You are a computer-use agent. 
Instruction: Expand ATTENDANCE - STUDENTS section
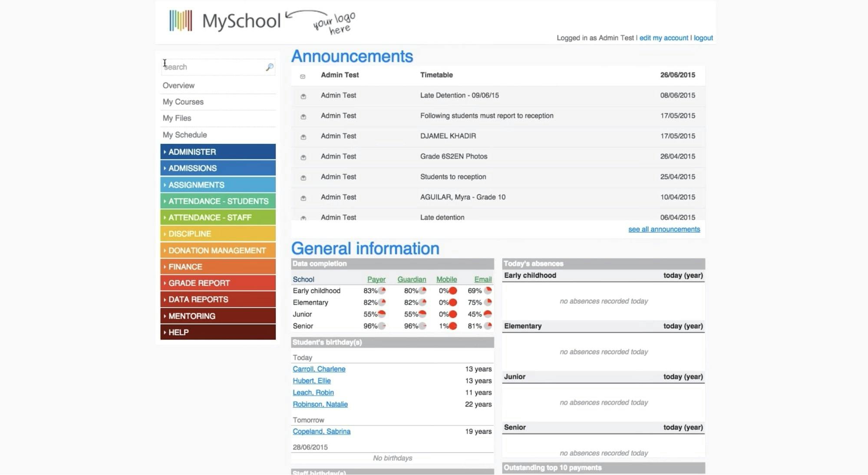click(218, 201)
